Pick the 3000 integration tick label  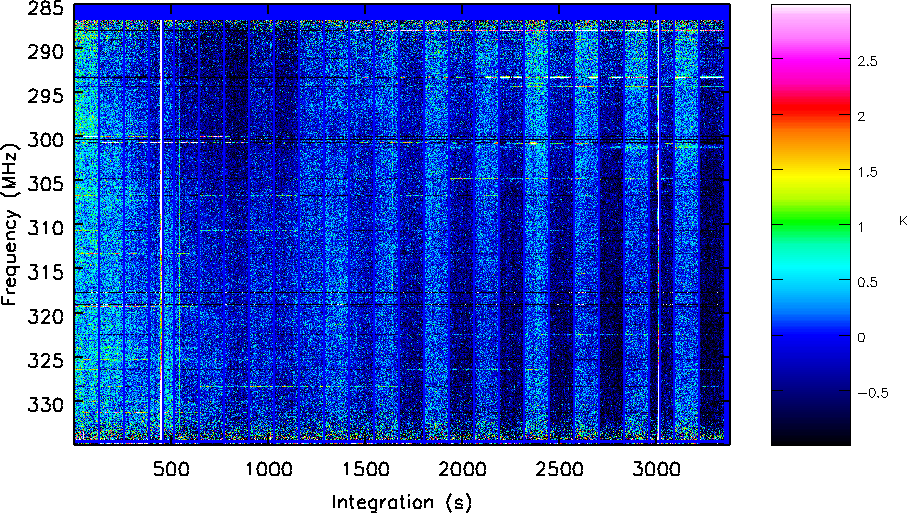pyautogui.click(x=656, y=468)
